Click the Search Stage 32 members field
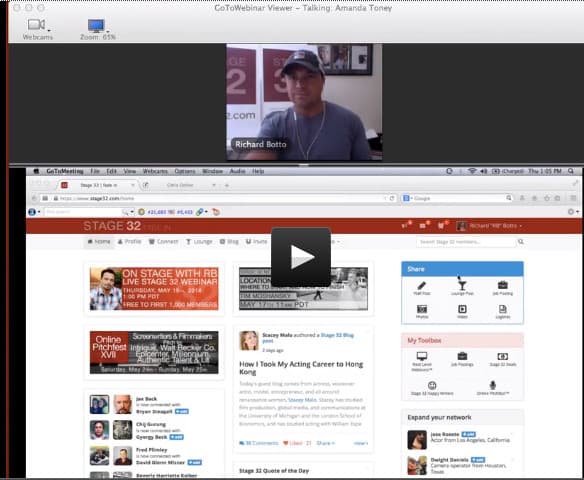584x480 pixels. [x=466, y=242]
